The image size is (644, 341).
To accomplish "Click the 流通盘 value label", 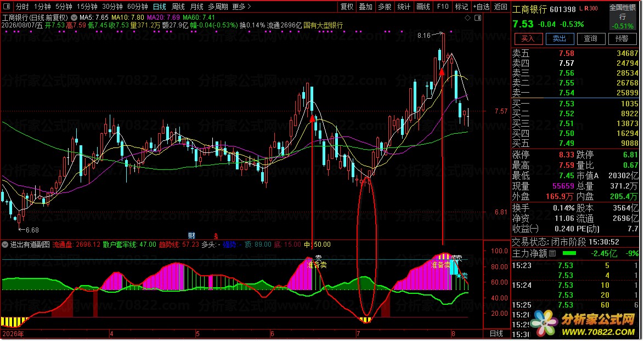I will 76,245.
